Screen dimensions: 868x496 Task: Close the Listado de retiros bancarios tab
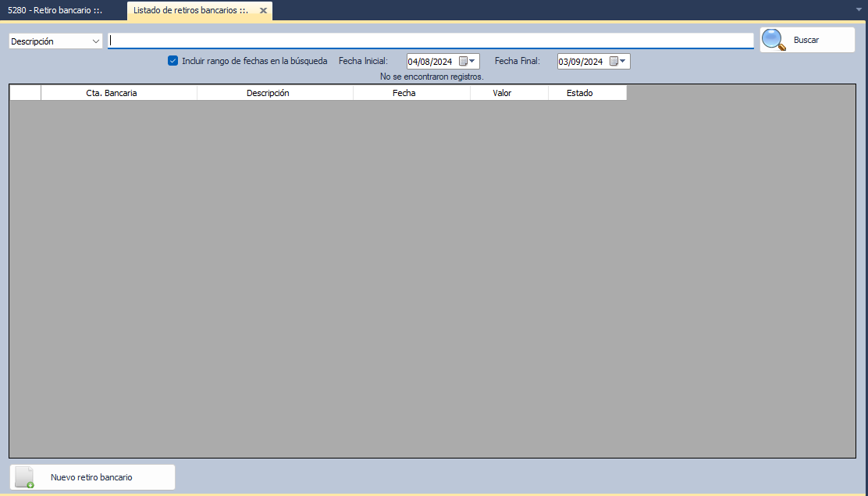(263, 11)
